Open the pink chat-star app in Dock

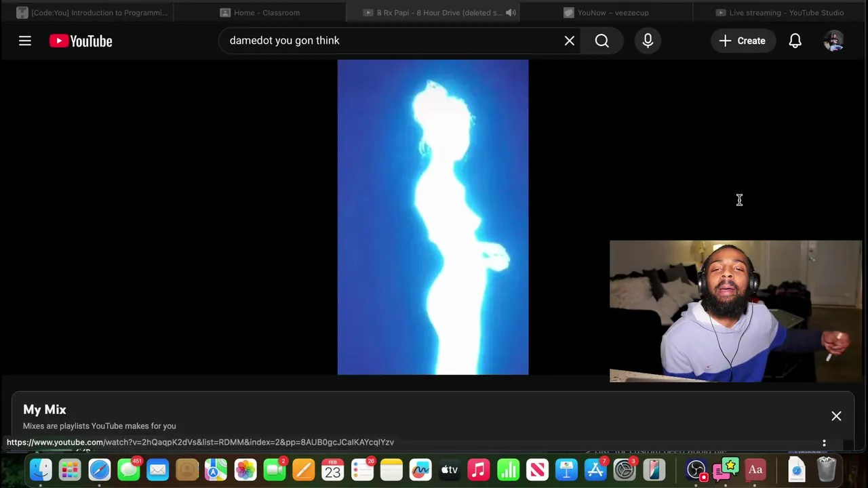tap(726, 470)
